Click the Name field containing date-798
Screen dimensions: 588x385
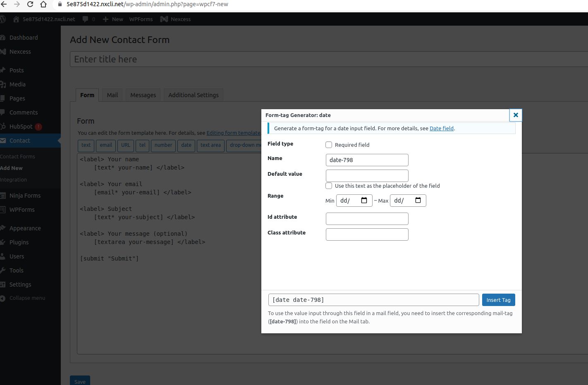point(367,160)
